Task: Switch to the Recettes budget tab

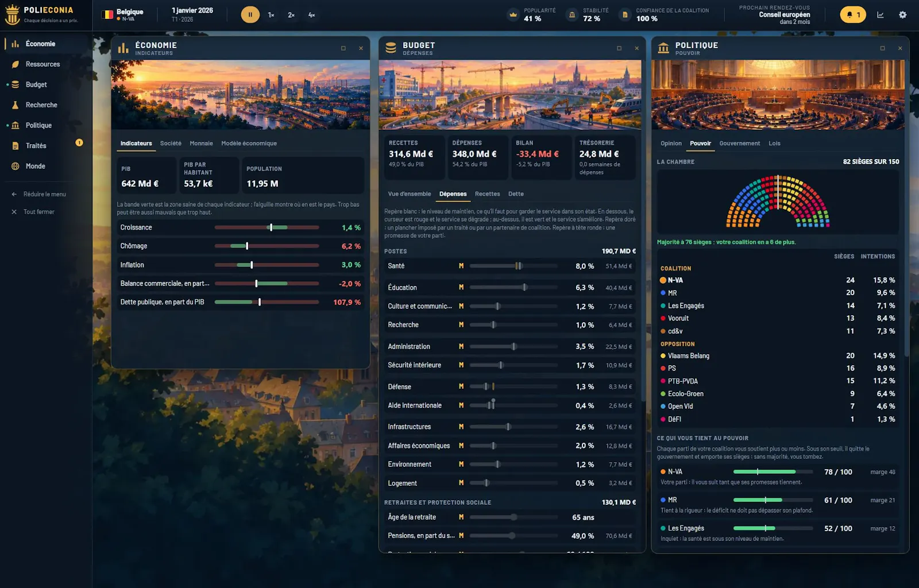Action: tap(487, 194)
